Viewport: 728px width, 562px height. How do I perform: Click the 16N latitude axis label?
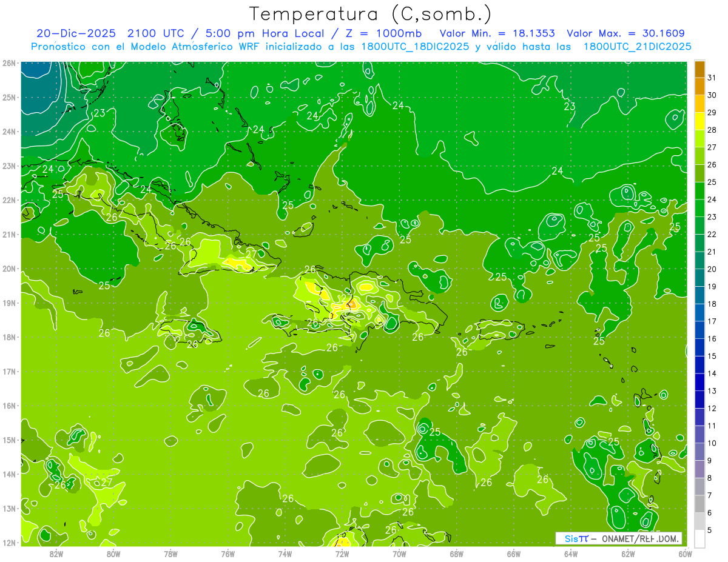pyautogui.click(x=9, y=406)
